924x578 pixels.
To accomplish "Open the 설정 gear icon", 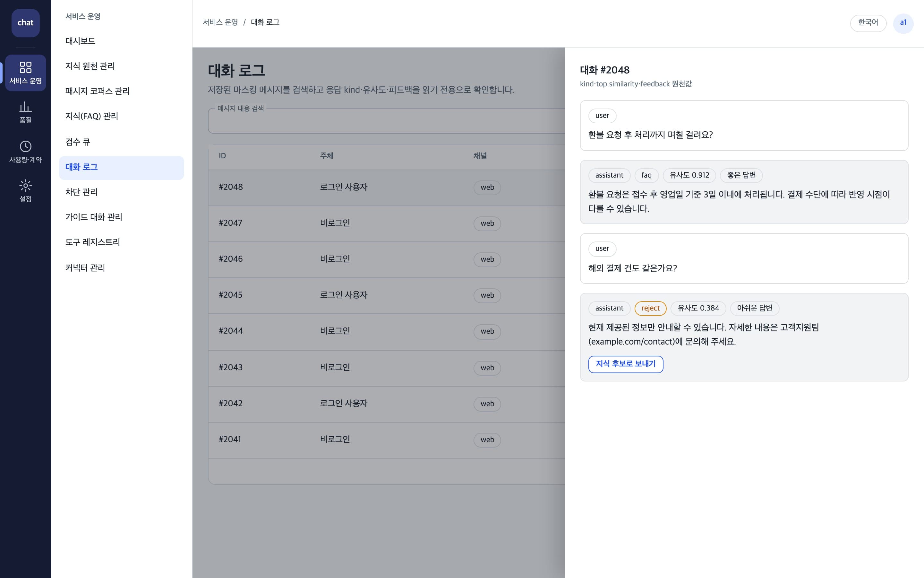I will tap(26, 191).
